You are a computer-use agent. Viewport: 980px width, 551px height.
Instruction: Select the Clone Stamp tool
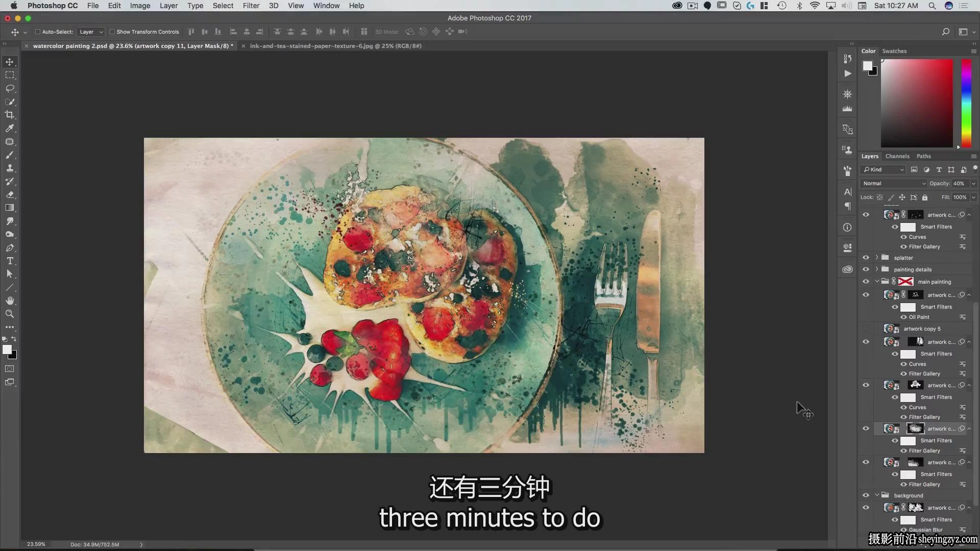coord(10,168)
